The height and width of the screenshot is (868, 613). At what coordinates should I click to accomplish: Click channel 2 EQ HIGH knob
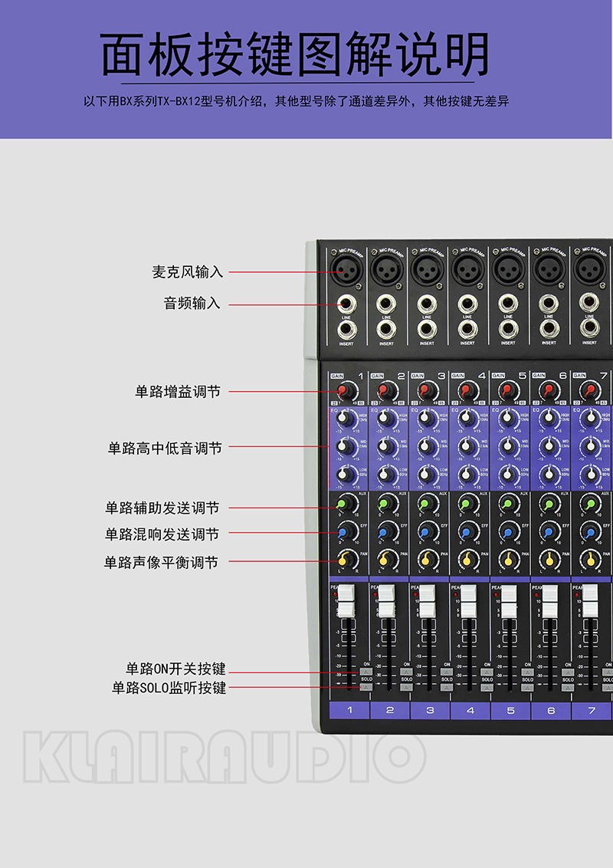[385, 419]
